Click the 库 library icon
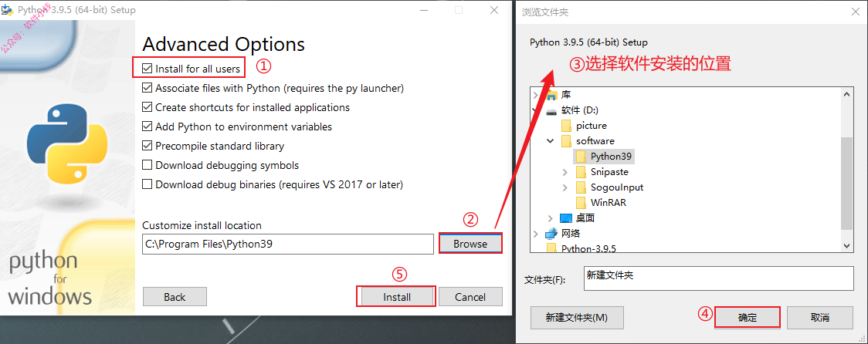The image size is (868, 344). pyautogui.click(x=551, y=95)
